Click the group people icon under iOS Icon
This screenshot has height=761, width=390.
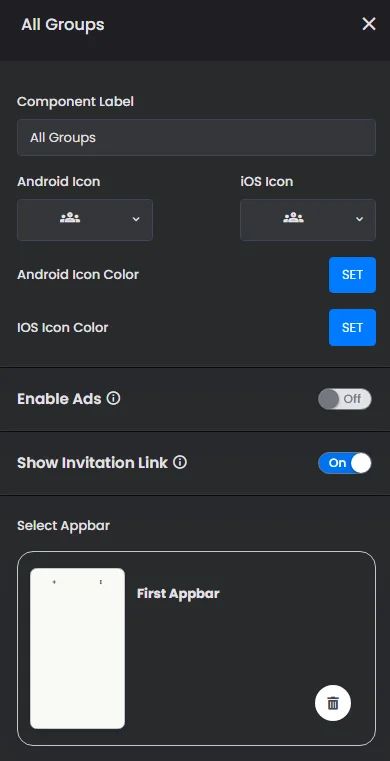click(293, 218)
